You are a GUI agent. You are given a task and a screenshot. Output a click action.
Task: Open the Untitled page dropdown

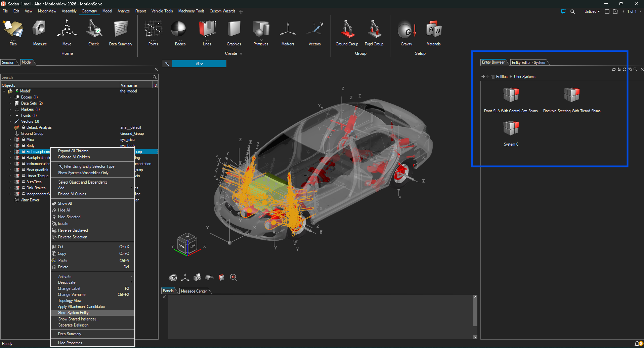[x=592, y=11]
